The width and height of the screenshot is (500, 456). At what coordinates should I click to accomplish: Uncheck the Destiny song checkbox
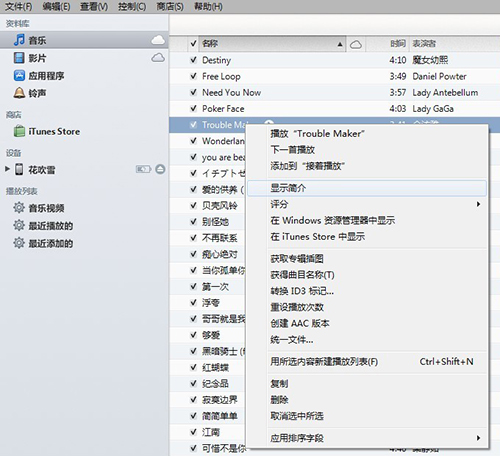tap(193, 60)
